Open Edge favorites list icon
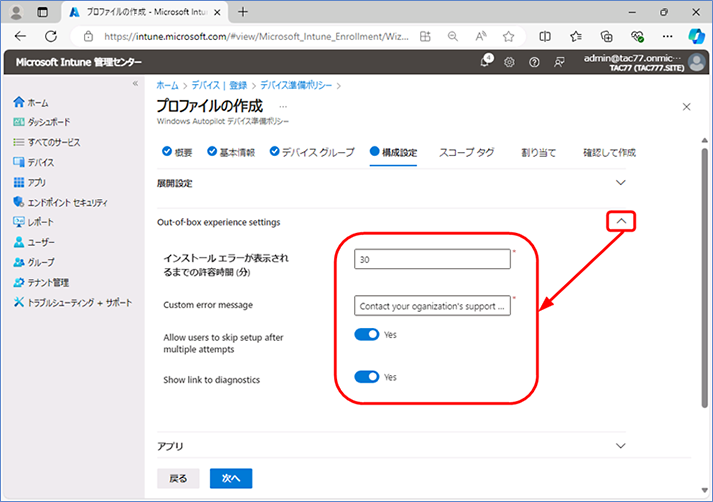The image size is (713, 502). (x=576, y=36)
